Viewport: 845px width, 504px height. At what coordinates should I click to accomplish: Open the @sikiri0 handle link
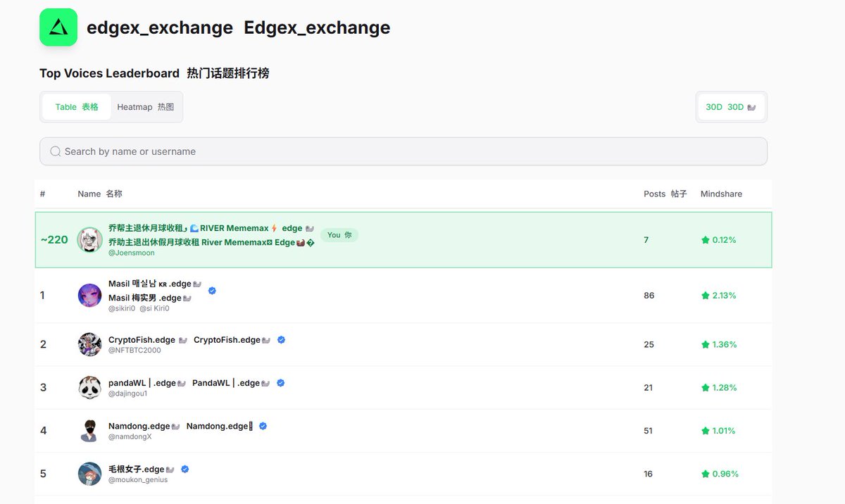pos(122,308)
